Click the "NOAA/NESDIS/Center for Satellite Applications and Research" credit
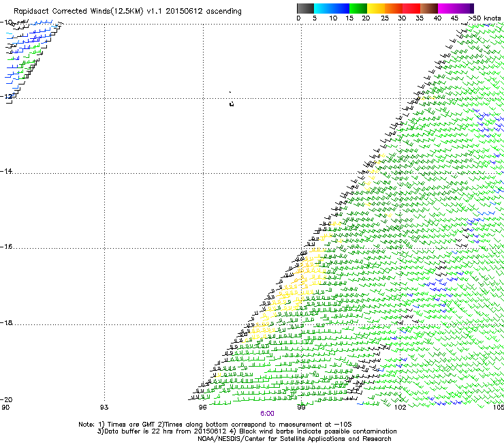The height and width of the screenshot is (443, 504). 294,439
